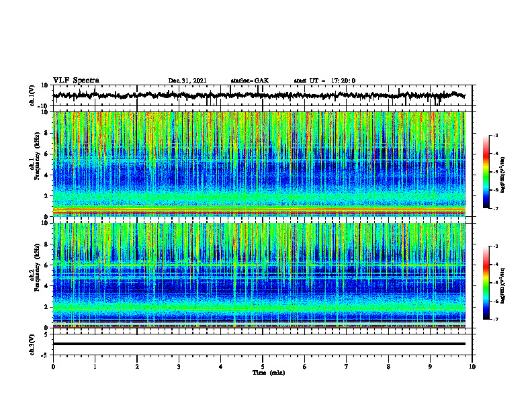Click the ch.3 flat voltage trace line

[x=259, y=344]
